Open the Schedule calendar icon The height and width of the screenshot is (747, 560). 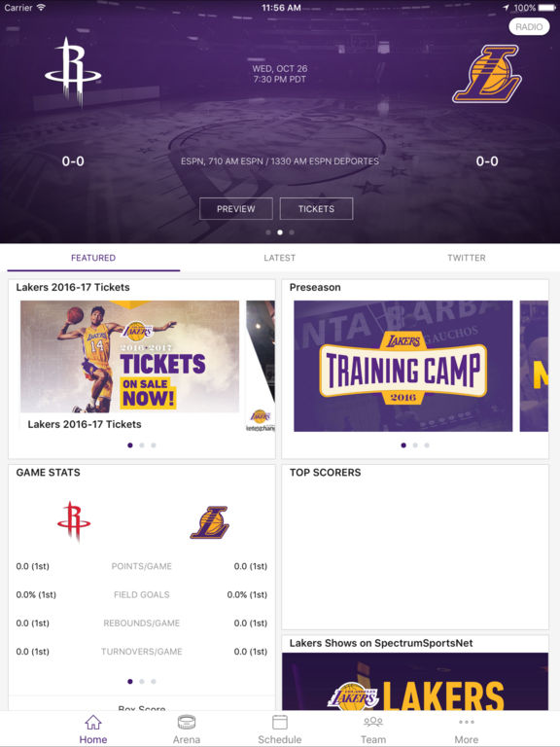[x=280, y=723]
